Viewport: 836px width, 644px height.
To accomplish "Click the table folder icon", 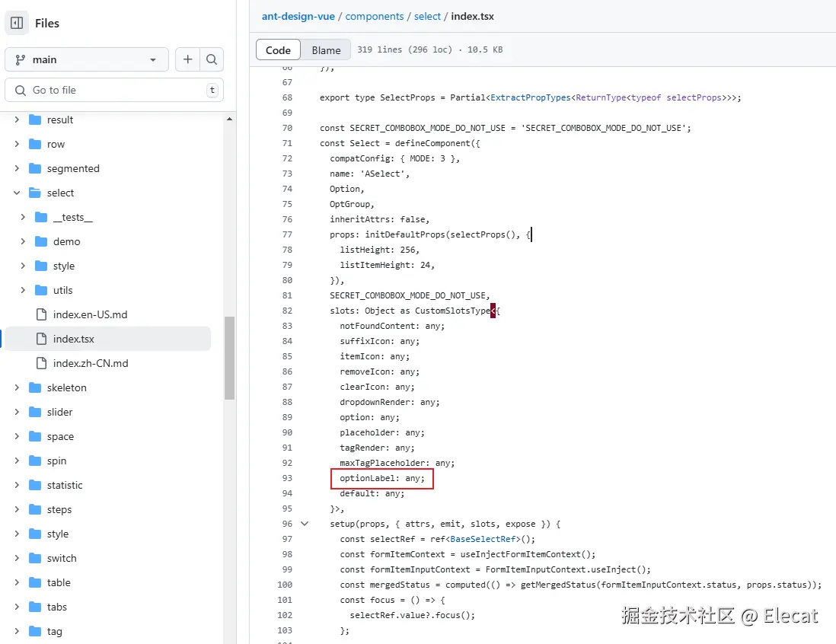I will tap(35, 582).
